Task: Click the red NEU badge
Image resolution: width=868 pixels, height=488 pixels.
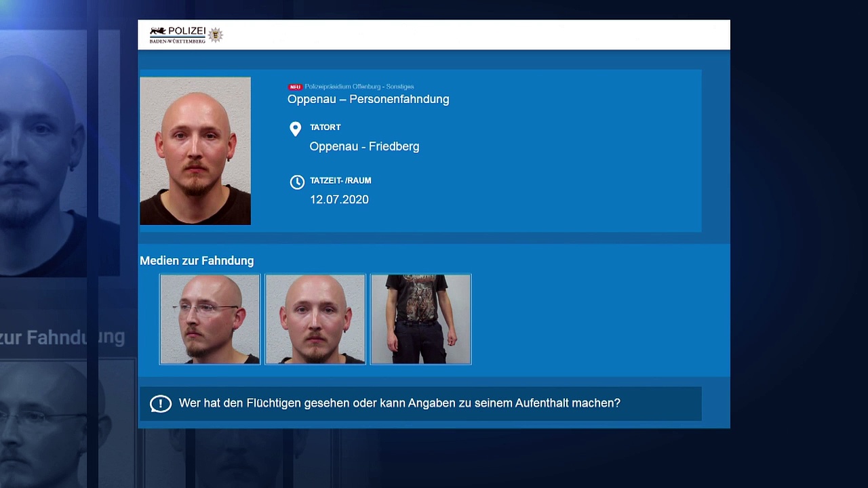Action: (295, 87)
